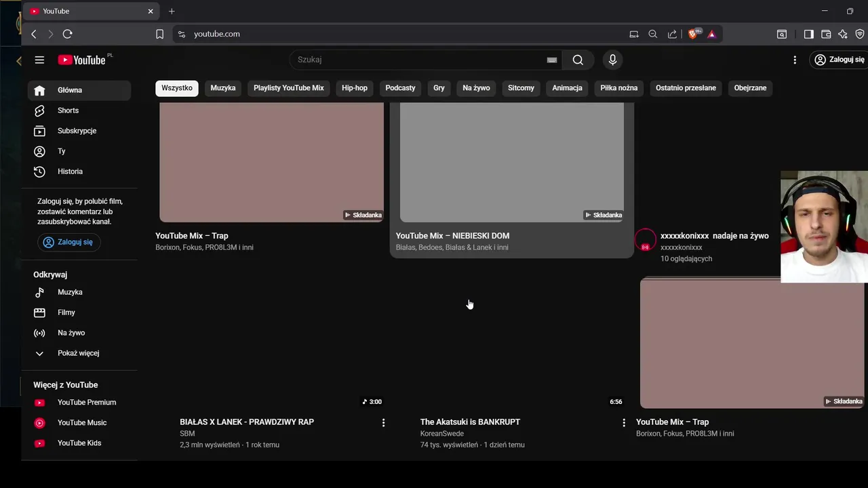Open the Ty section in the sidebar
This screenshot has height=488, width=868.
pos(79,151)
